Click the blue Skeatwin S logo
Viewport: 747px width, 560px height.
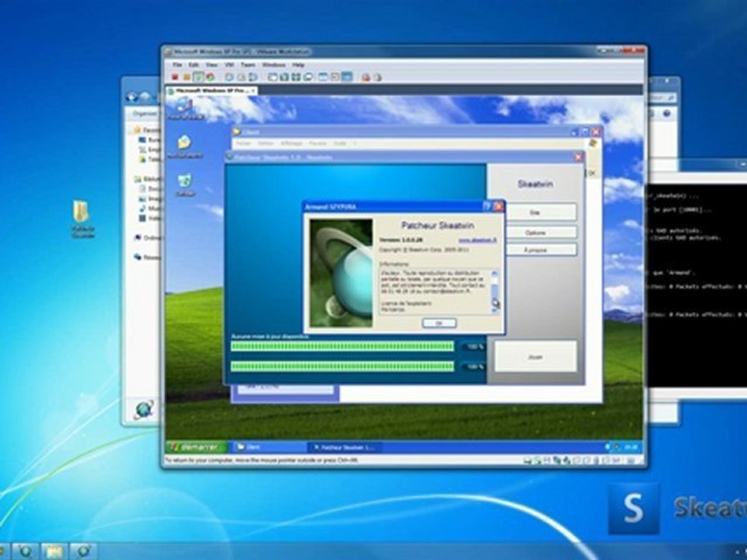[x=633, y=509]
